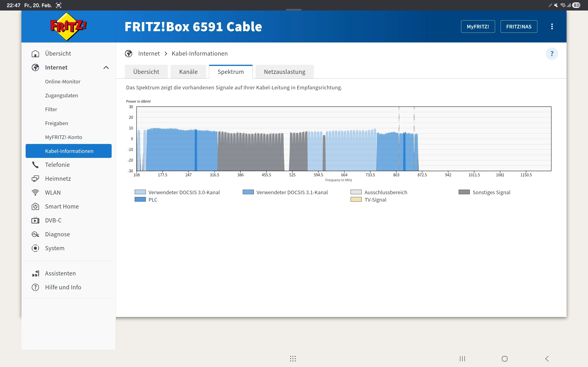Image resolution: width=588 pixels, height=367 pixels.
Task: Open Online-Monitor in sidebar
Action: [63, 82]
